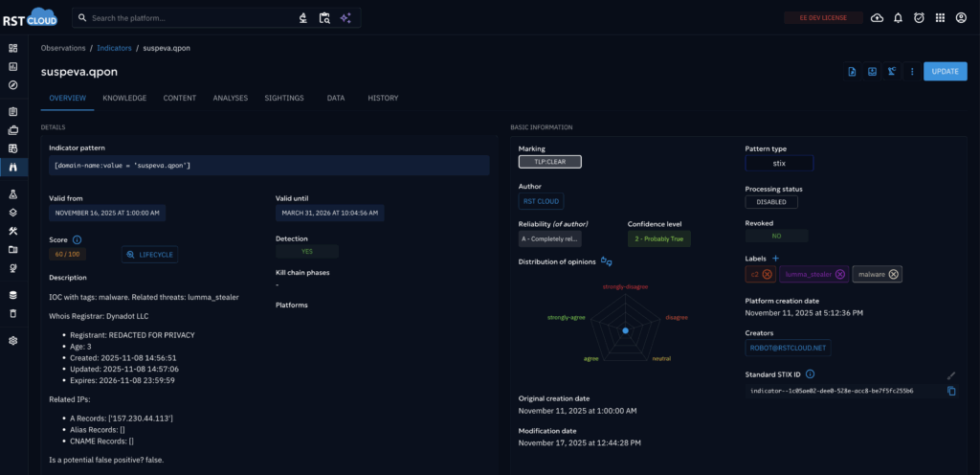Copy the Standard STIX ID
The image size is (980, 475).
point(951,391)
